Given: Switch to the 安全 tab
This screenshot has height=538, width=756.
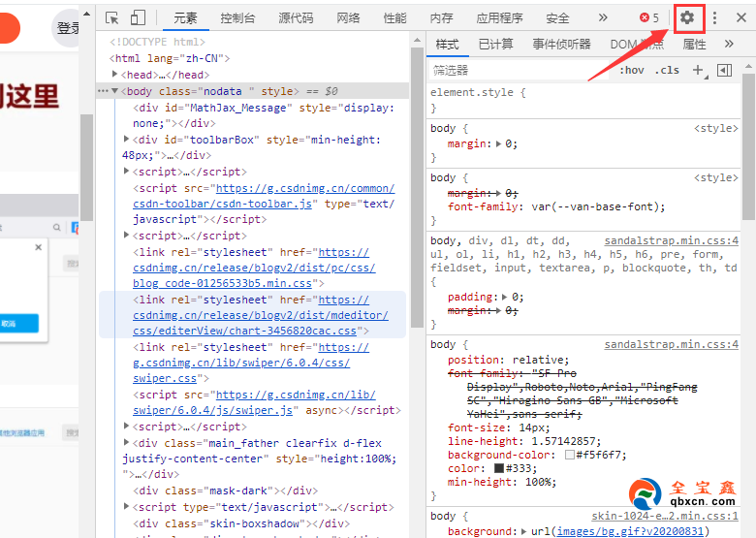Looking at the screenshot, I should 558,18.
